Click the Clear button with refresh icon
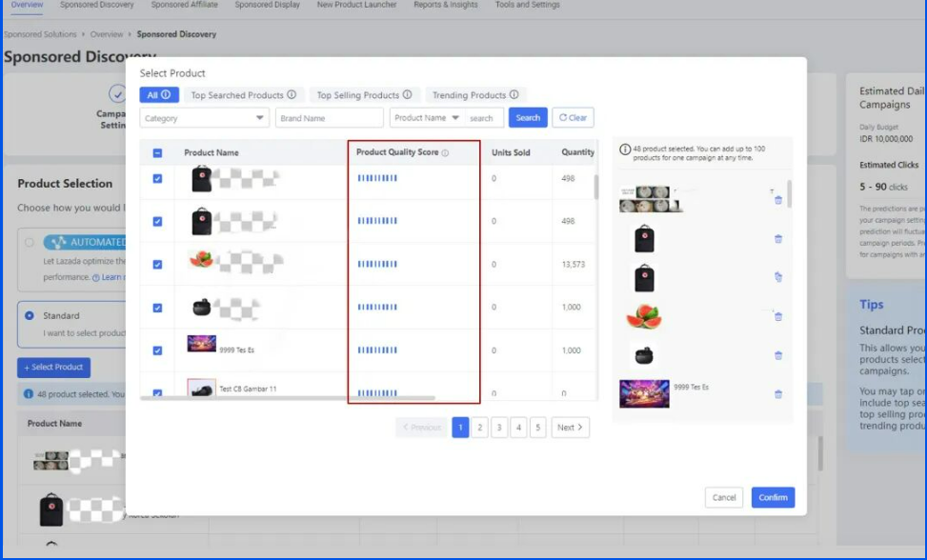 (x=573, y=118)
